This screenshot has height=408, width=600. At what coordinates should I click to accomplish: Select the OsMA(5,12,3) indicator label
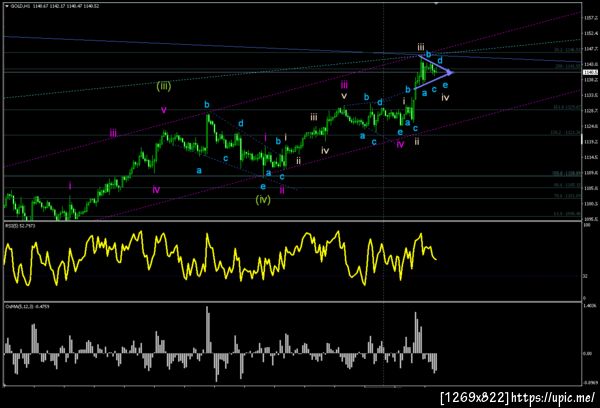(x=21, y=307)
